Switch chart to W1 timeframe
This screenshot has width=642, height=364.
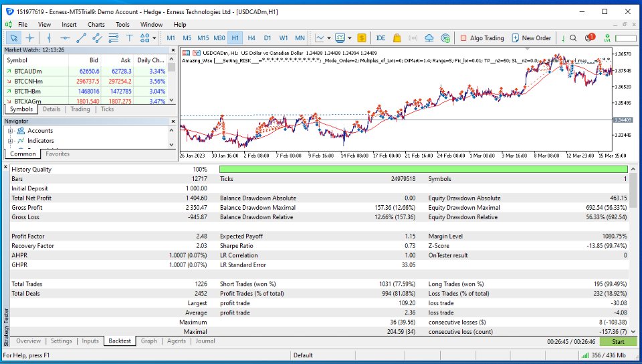click(x=284, y=38)
